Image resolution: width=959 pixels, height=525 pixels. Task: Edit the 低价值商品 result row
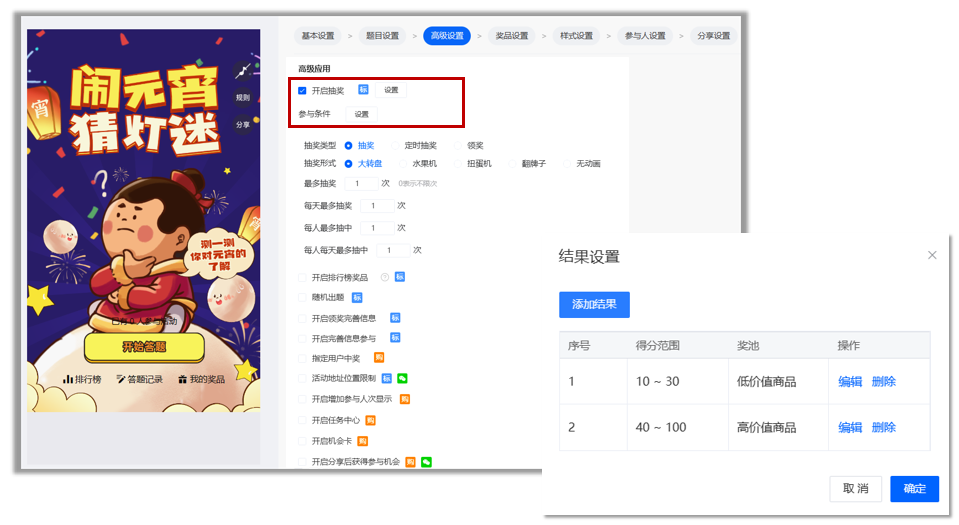[x=850, y=382]
